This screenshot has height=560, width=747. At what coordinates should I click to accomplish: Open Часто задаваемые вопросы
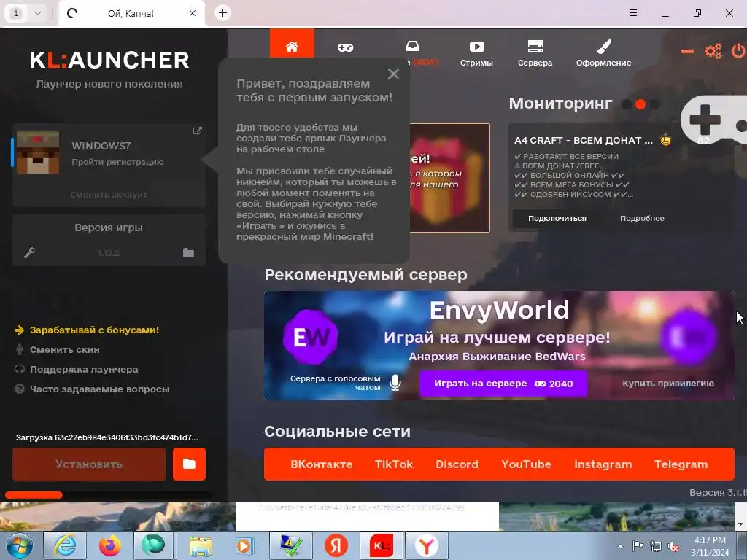coord(99,389)
